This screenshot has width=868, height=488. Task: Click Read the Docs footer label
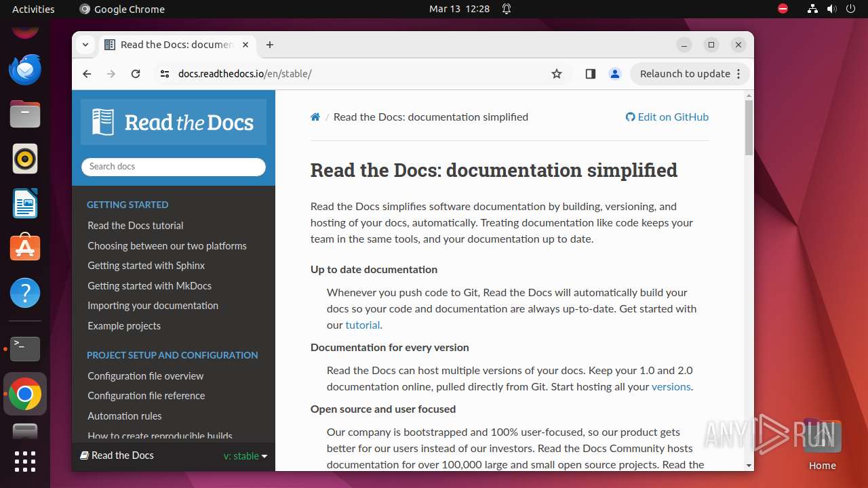pos(117,455)
